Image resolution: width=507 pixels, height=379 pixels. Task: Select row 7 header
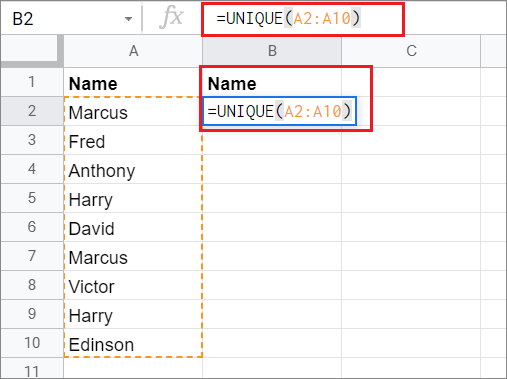coord(32,256)
